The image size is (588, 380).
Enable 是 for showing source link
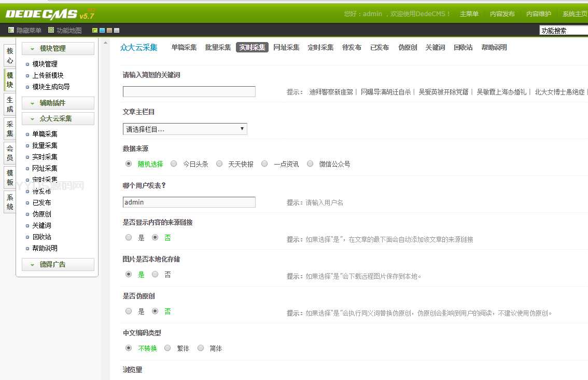[x=129, y=238]
